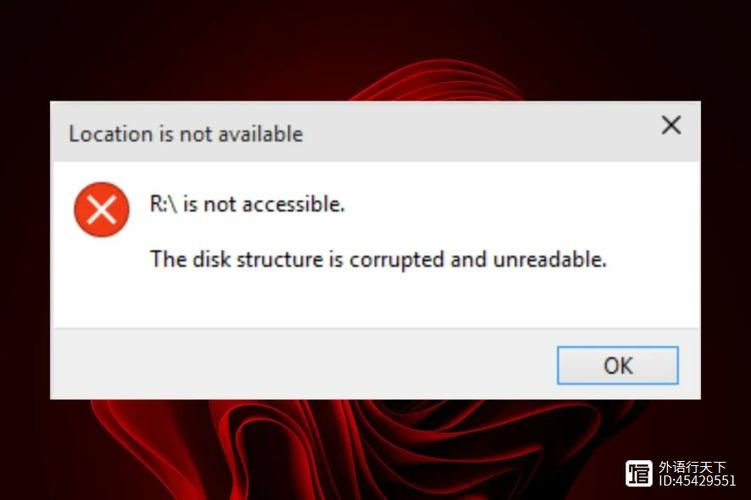Click the 'R:\' drive path text
The width and height of the screenshot is (751, 500).
tap(163, 205)
